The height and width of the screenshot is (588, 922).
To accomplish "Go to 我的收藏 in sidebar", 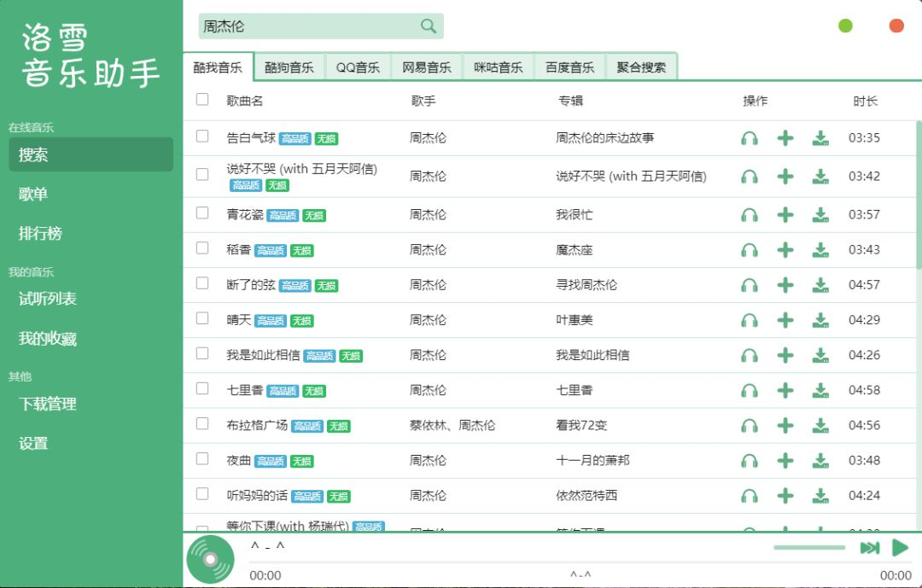I will [x=91, y=339].
